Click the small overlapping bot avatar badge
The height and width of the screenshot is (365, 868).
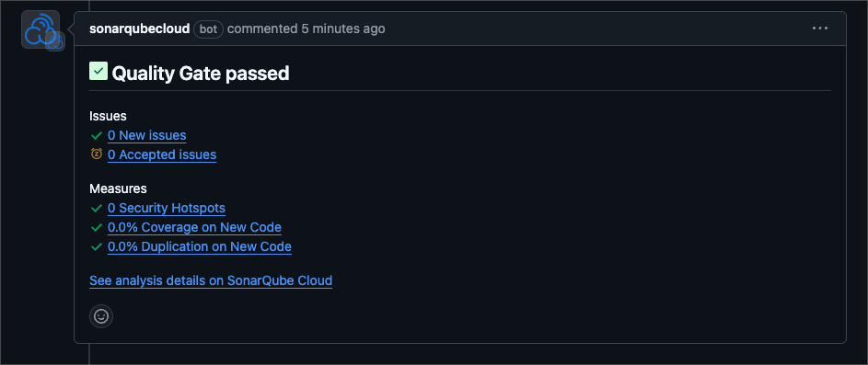(55, 41)
